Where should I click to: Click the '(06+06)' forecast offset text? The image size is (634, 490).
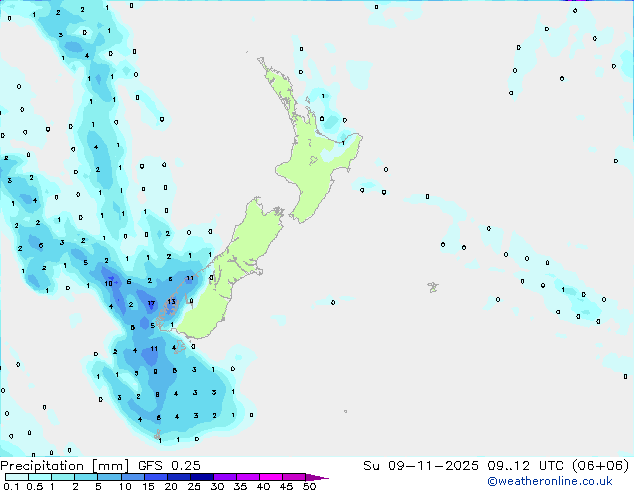(601, 466)
